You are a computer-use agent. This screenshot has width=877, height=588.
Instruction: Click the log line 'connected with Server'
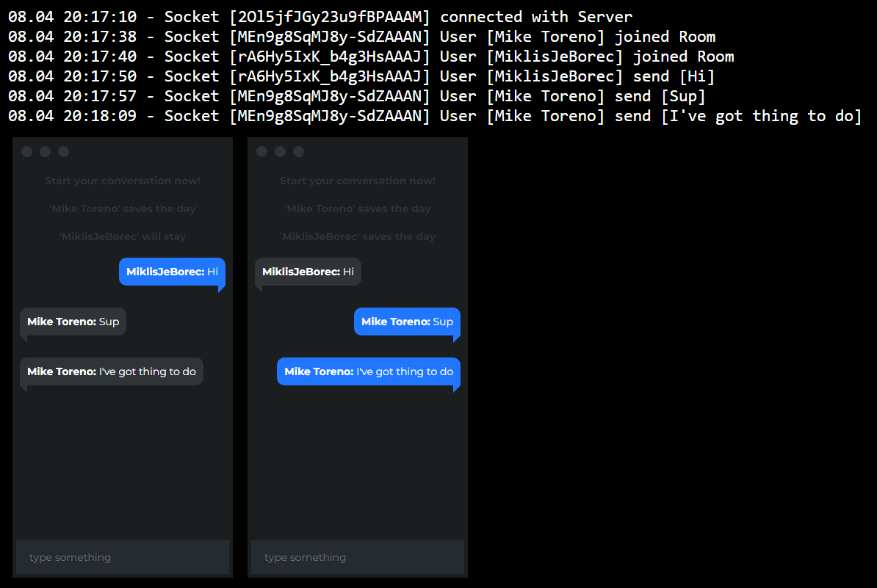coord(320,17)
